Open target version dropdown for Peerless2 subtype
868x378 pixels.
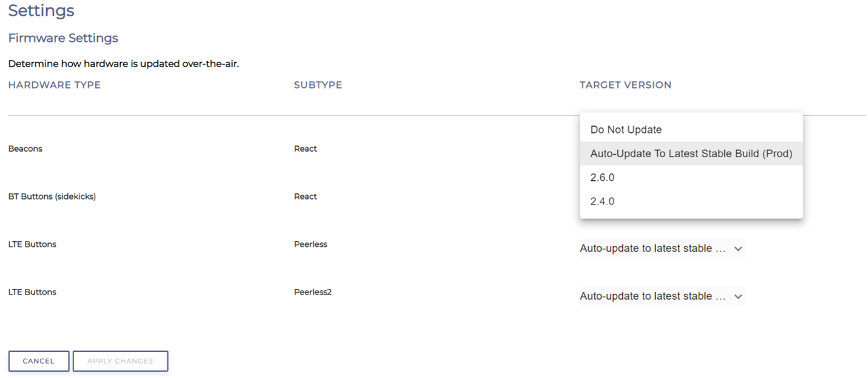(662, 296)
